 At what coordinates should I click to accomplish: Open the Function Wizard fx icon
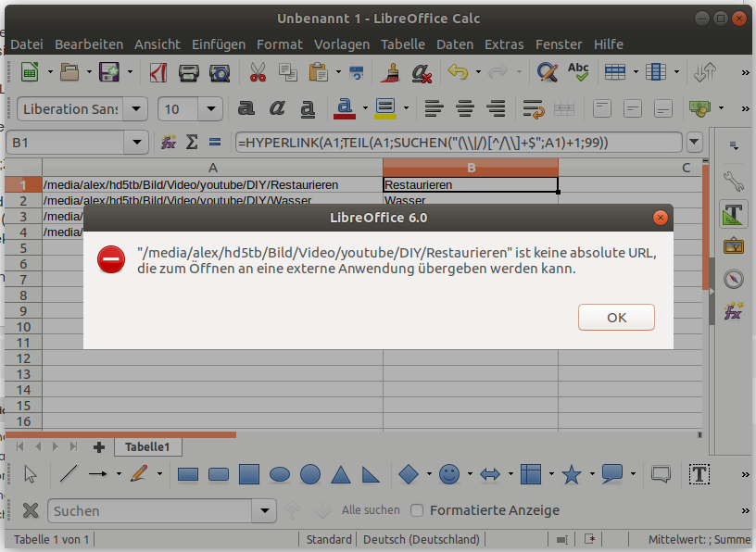click(169, 143)
